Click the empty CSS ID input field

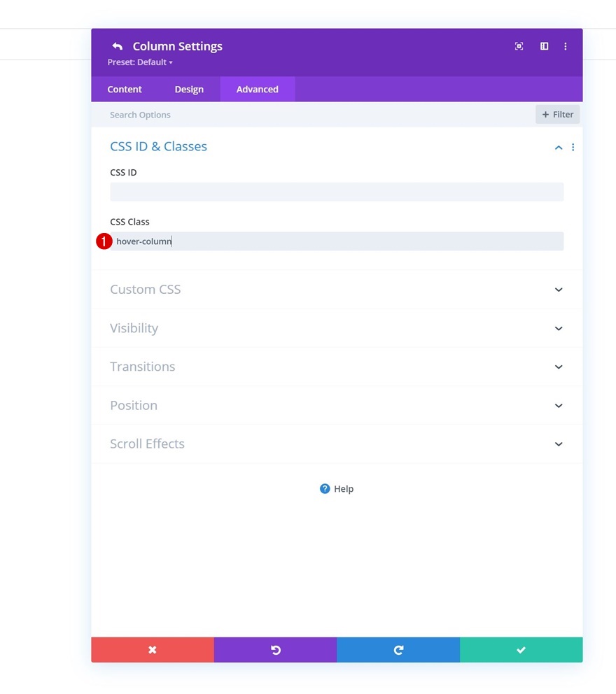[x=337, y=192]
